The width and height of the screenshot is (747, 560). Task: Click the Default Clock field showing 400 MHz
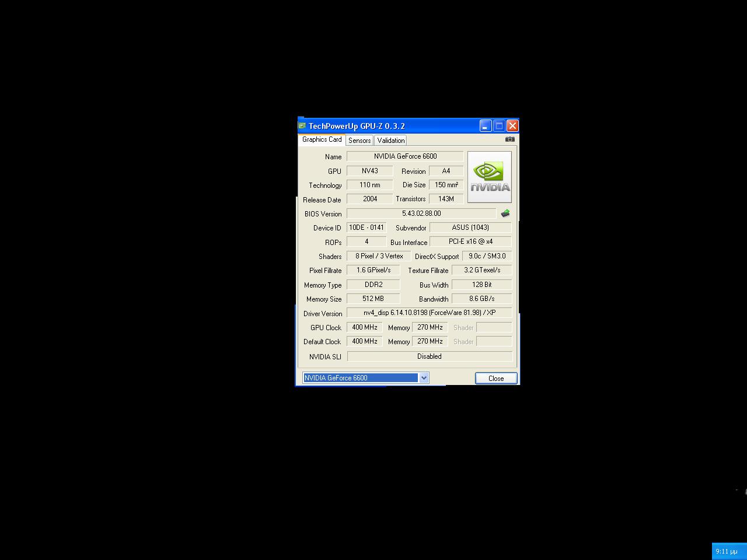click(x=365, y=341)
